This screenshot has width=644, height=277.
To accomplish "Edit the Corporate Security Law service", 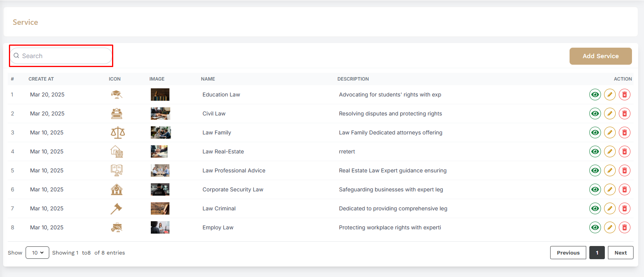I will [609, 189].
